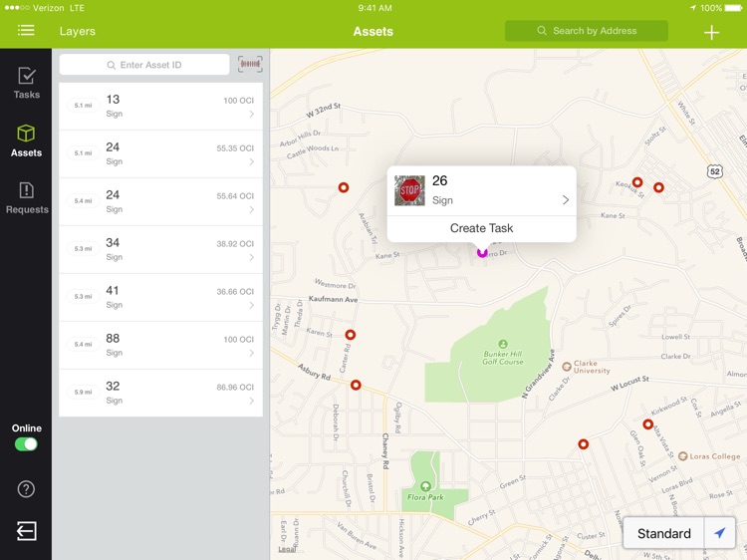This screenshot has width=747, height=560.
Task: Select marker near Kirkwood St
Action: pyautogui.click(x=648, y=423)
